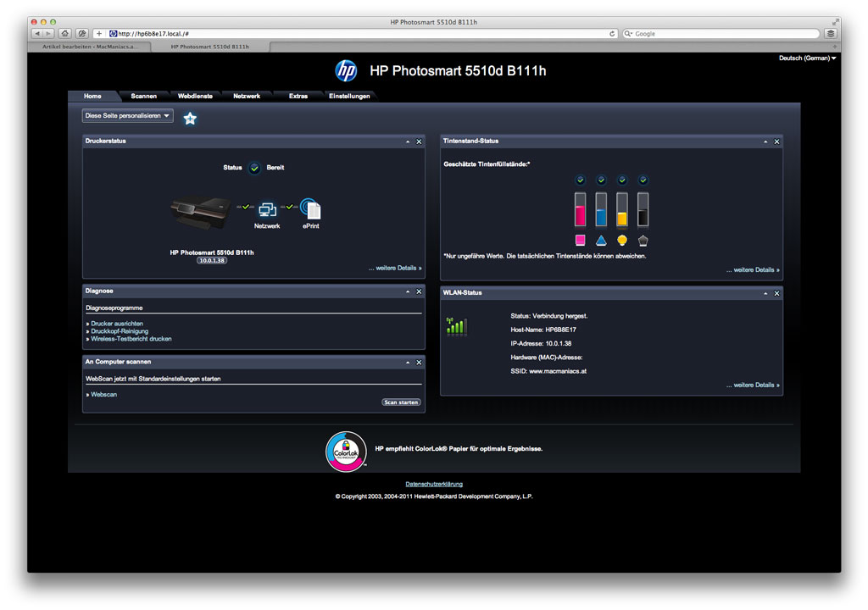Click 'SSID: www.macmaniacs.at' text
868x610 pixels.
tap(548, 371)
